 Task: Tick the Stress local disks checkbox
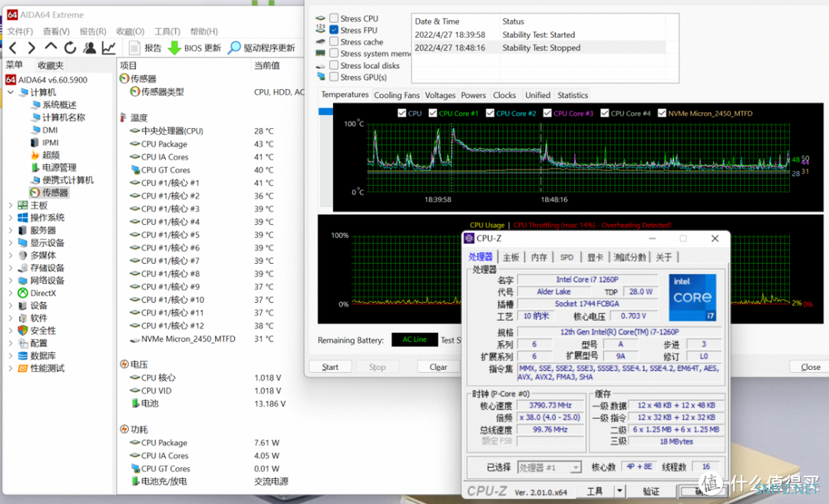click(334, 65)
